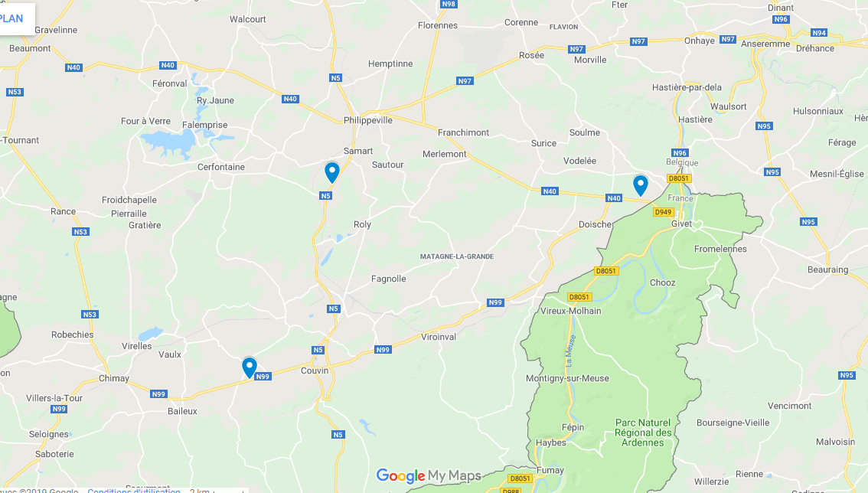This screenshot has height=493, width=868.
Task: Click the Philippeville town label
Action: coord(367,120)
